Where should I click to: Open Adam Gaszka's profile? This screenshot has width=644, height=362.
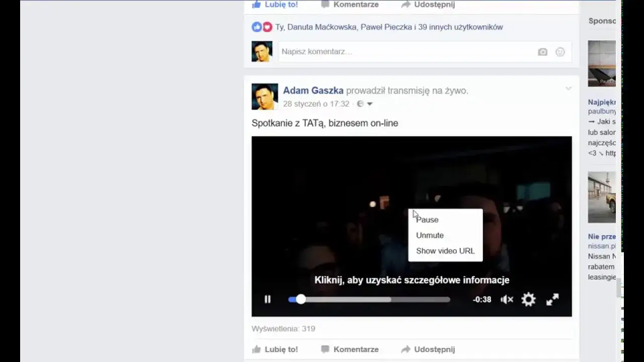[313, 90]
